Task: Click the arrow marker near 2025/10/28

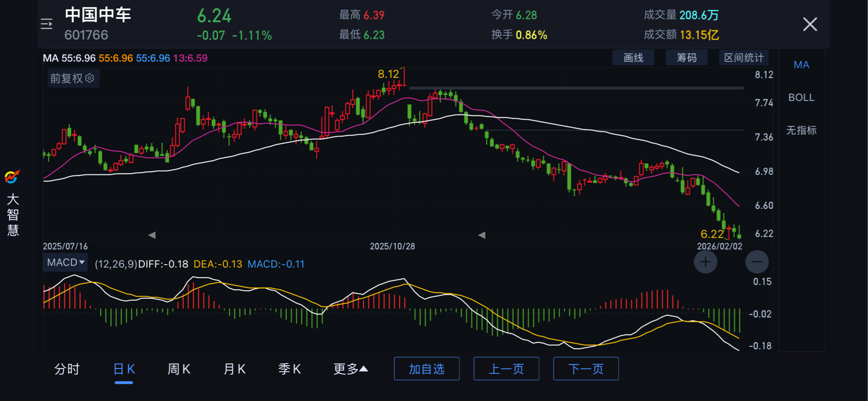Action: click(x=482, y=235)
